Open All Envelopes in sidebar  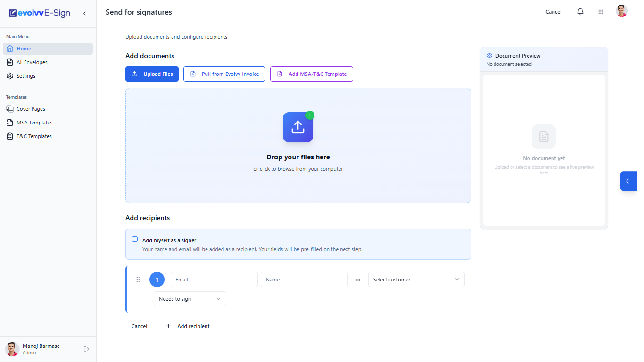[48, 62]
